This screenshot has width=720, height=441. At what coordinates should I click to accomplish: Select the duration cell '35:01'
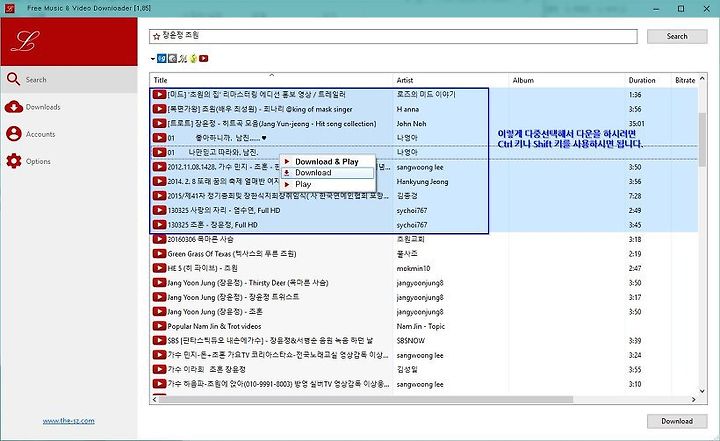[x=636, y=124]
